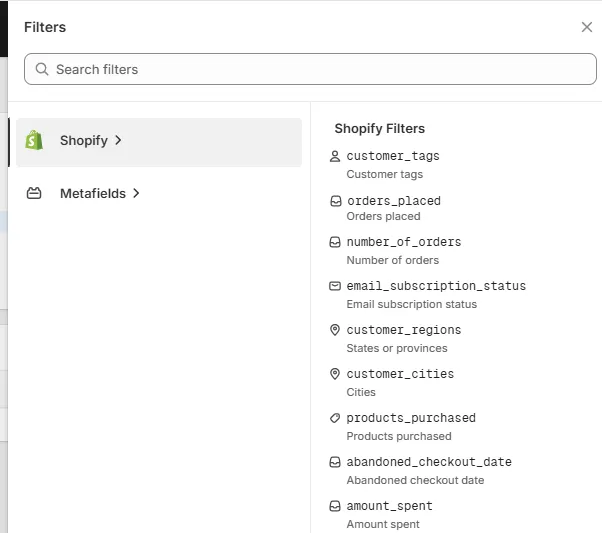602x533 pixels.
Task: Click the Search filters input field
Action: [310, 69]
